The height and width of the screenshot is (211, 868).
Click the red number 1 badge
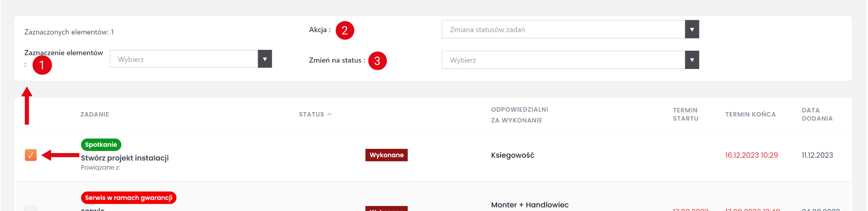(42, 65)
